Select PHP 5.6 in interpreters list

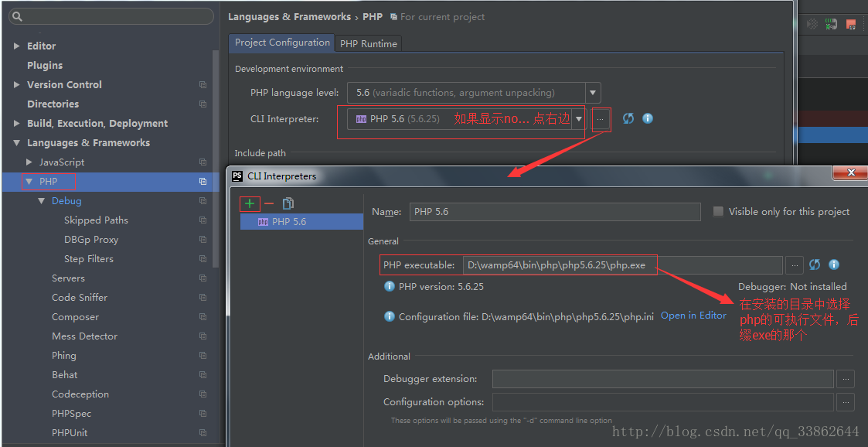tap(301, 221)
